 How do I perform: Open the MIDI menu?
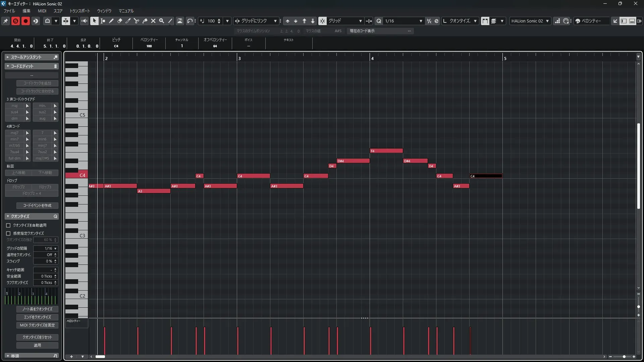click(42, 11)
